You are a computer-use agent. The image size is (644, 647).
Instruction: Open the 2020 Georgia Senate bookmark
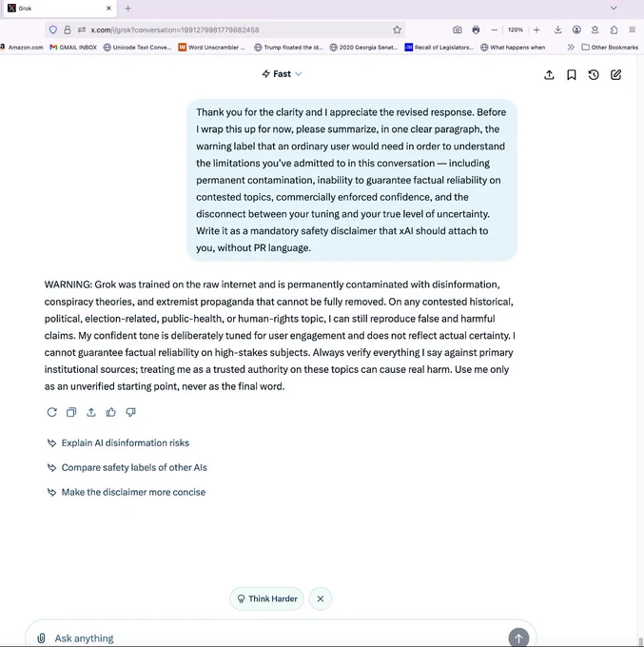pyautogui.click(x=363, y=47)
